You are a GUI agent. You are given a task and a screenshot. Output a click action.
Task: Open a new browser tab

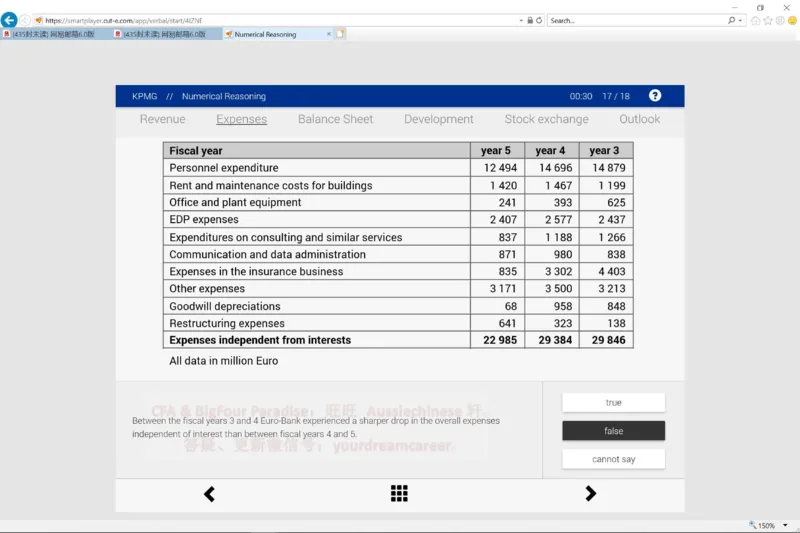click(x=340, y=34)
